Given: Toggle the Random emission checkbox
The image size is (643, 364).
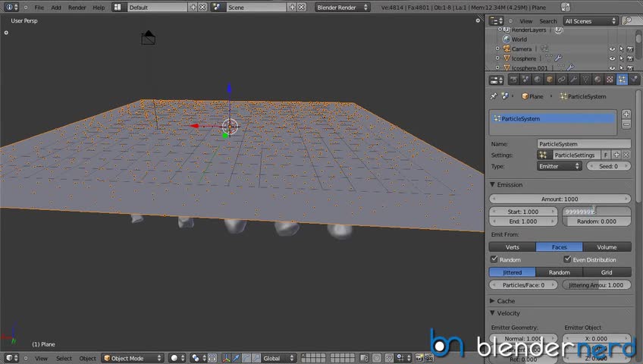Looking at the screenshot, I should [x=494, y=259].
